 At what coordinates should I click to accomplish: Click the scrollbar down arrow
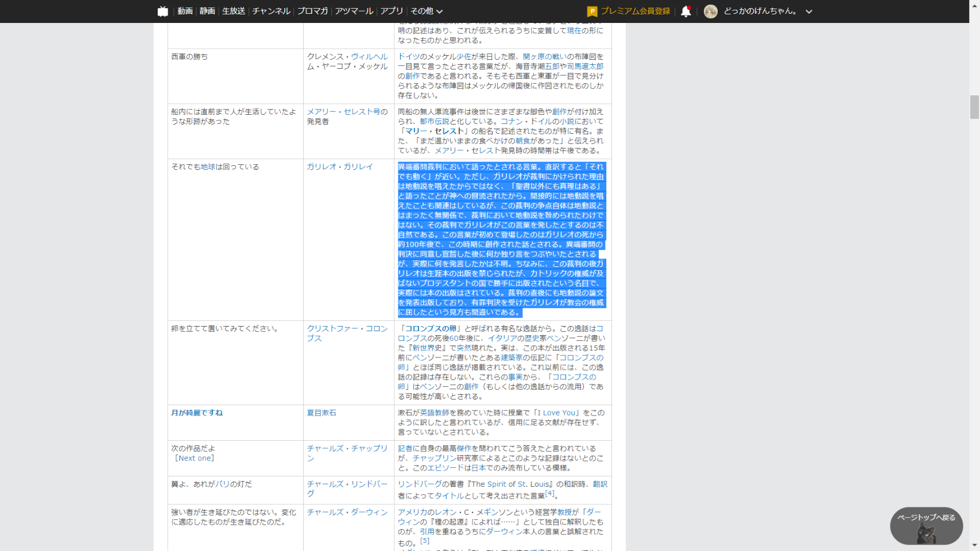[x=974, y=545]
